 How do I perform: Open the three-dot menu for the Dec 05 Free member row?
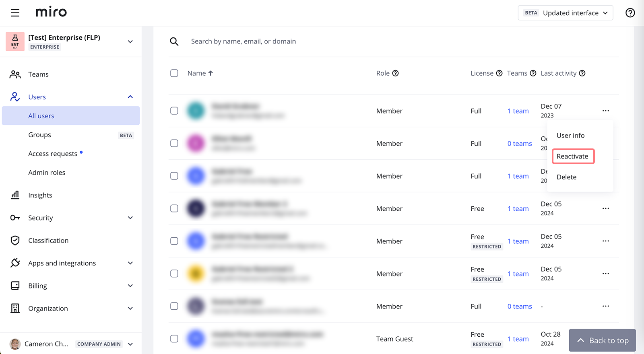click(605, 208)
